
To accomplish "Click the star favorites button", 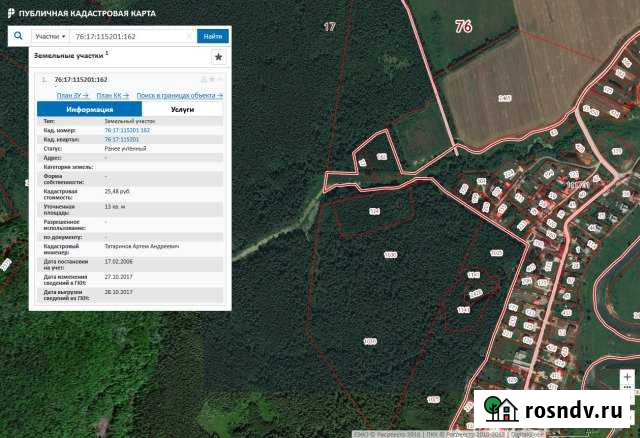I will [219, 58].
